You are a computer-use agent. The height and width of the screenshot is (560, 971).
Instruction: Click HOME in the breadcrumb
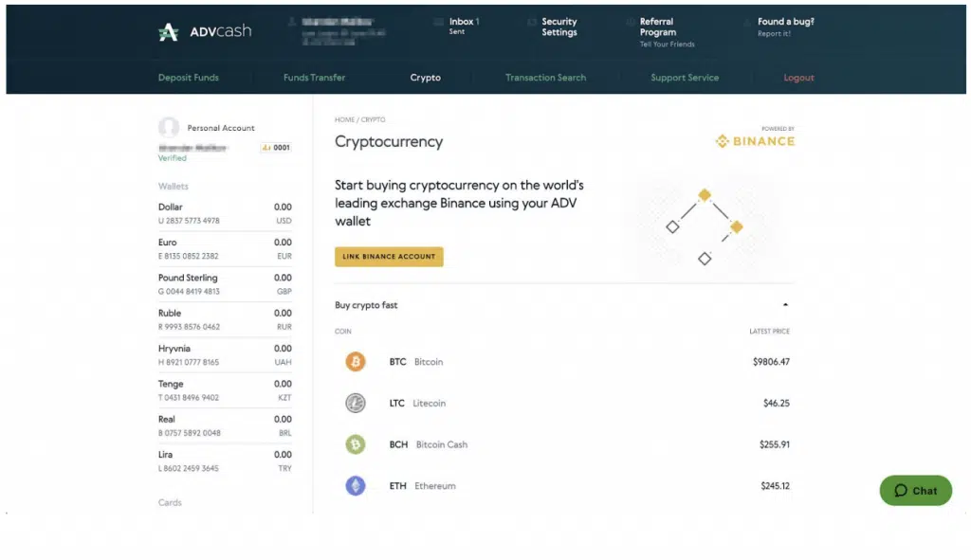(x=344, y=119)
